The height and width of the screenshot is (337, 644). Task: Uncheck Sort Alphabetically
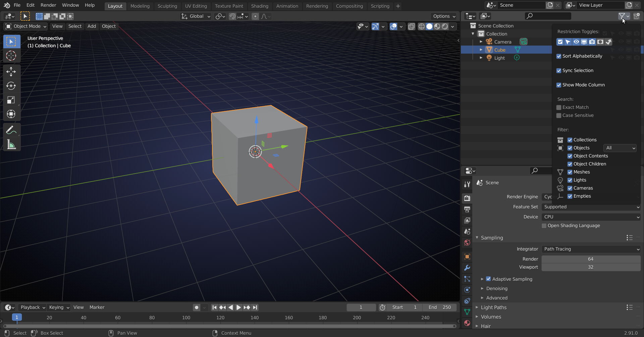(559, 56)
